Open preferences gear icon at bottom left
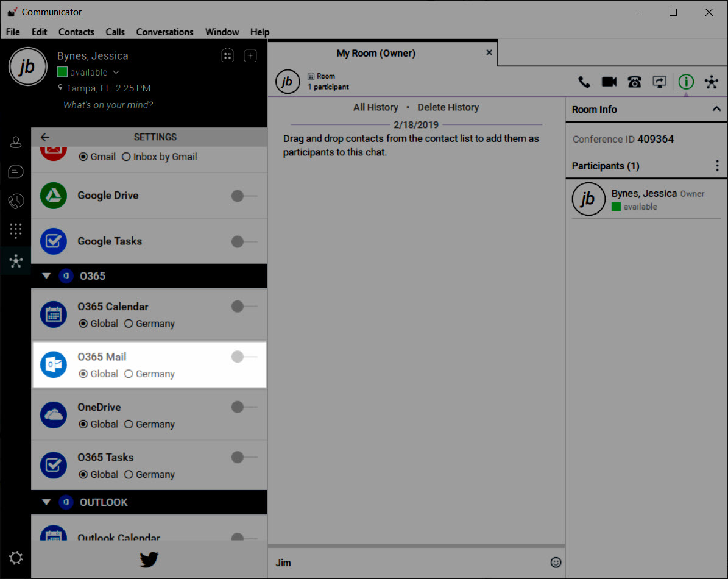This screenshot has width=728, height=579. (x=16, y=558)
